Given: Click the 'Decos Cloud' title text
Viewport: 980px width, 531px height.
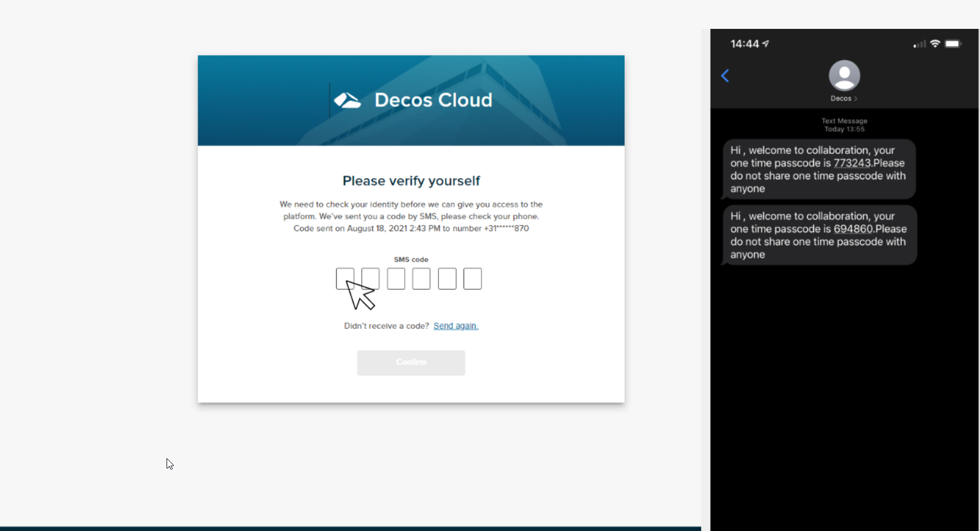Looking at the screenshot, I should [x=433, y=100].
